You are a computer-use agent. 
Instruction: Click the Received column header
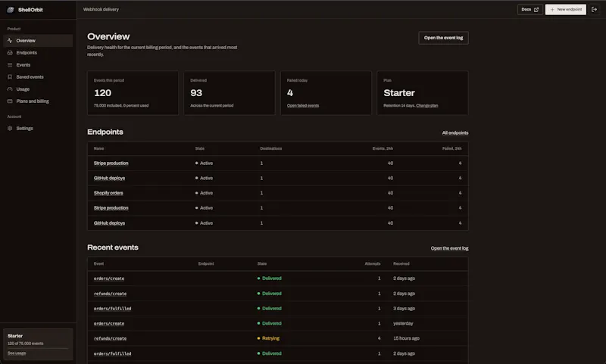(x=401, y=263)
